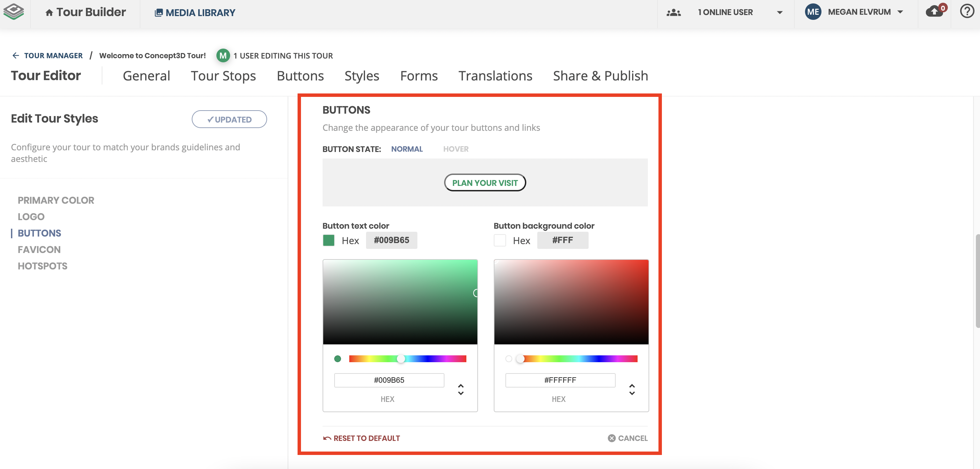The height and width of the screenshot is (469, 980).
Task: Click the #FFFFFF picker hex input
Action: pyautogui.click(x=560, y=380)
